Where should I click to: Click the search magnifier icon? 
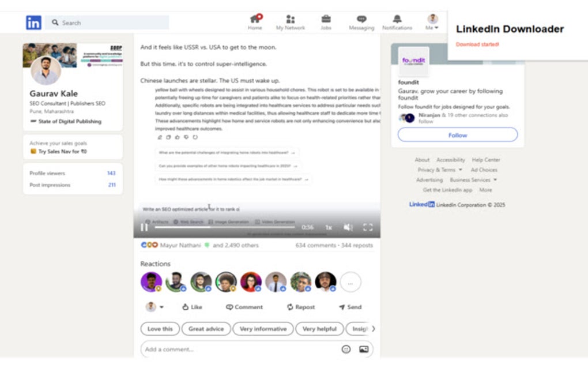click(55, 22)
